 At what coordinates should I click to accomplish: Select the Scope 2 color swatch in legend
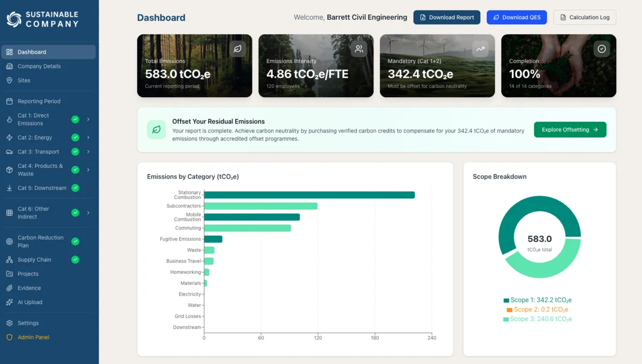point(509,309)
